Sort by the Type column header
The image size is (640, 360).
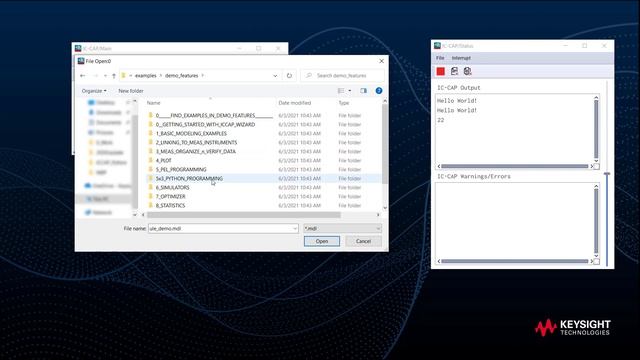344,103
